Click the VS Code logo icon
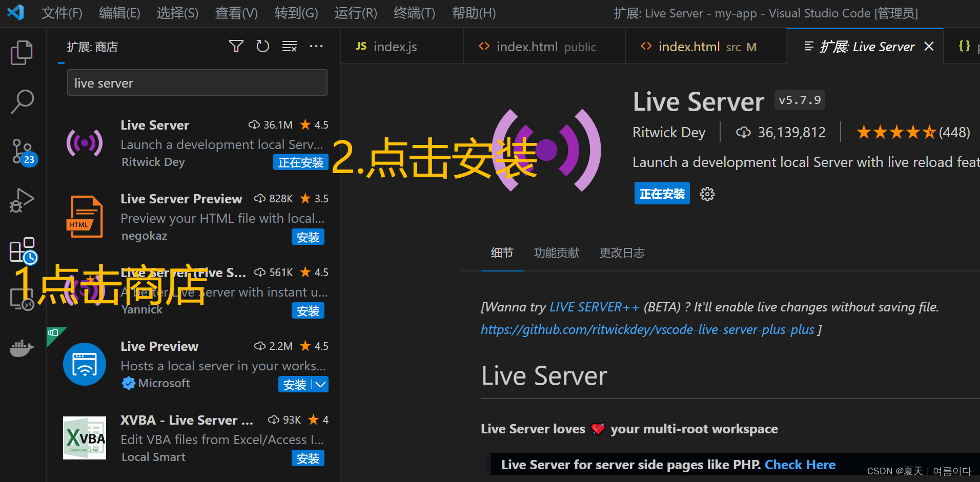Image resolution: width=980 pixels, height=482 pixels. tap(15, 12)
